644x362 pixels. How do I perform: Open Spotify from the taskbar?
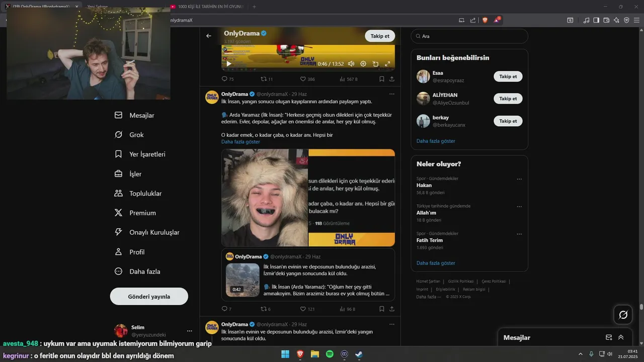click(x=330, y=354)
